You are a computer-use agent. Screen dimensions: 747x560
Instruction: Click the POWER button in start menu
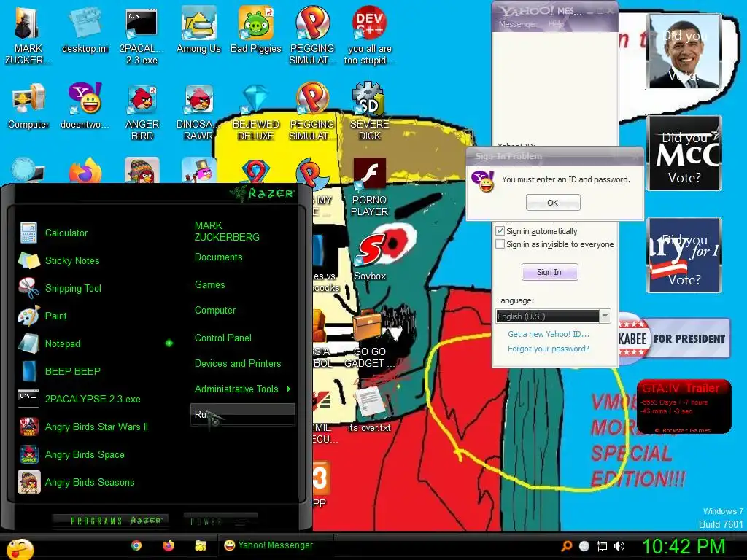click(220, 521)
